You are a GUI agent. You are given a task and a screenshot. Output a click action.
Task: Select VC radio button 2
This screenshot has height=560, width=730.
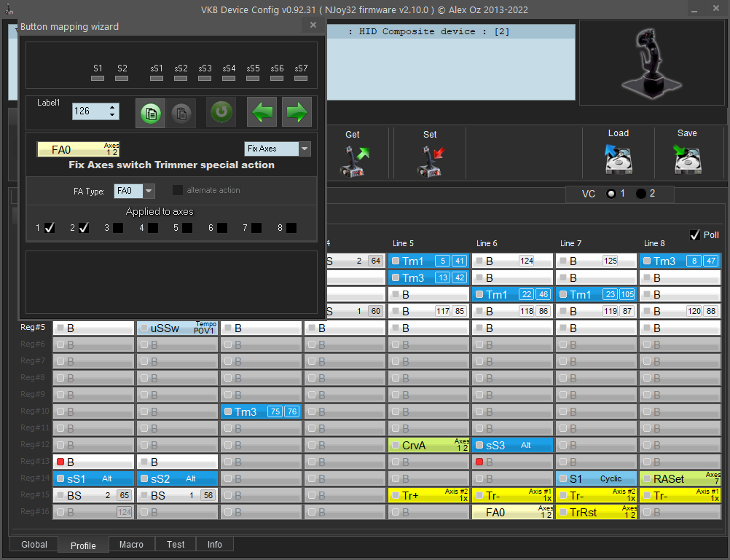[641, 194]
